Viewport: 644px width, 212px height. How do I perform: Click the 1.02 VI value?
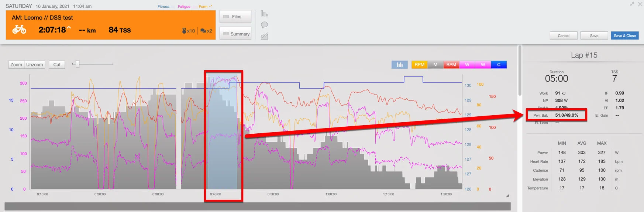pos(620,100)
